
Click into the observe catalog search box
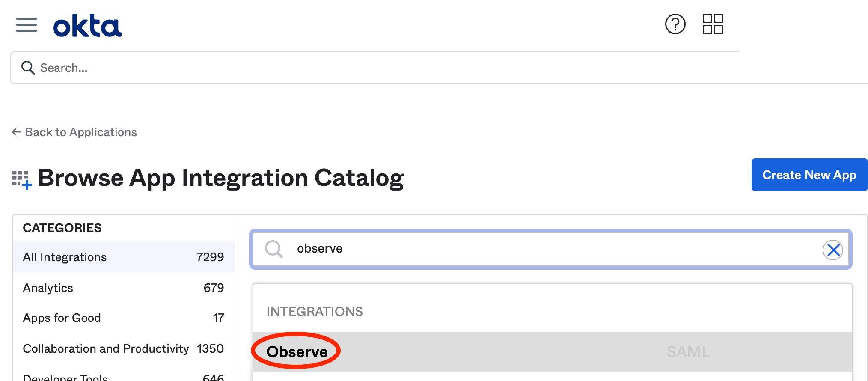click(x=551, y=249)
